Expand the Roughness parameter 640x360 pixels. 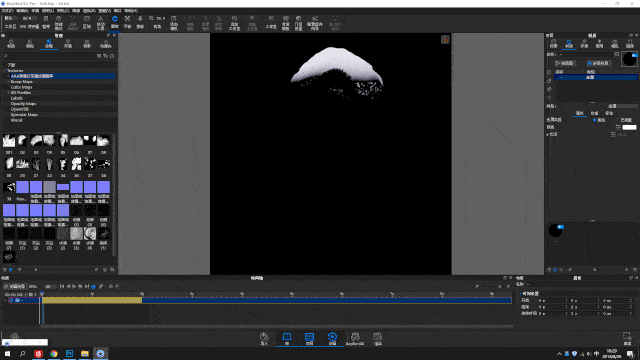[x=548, y=134]
